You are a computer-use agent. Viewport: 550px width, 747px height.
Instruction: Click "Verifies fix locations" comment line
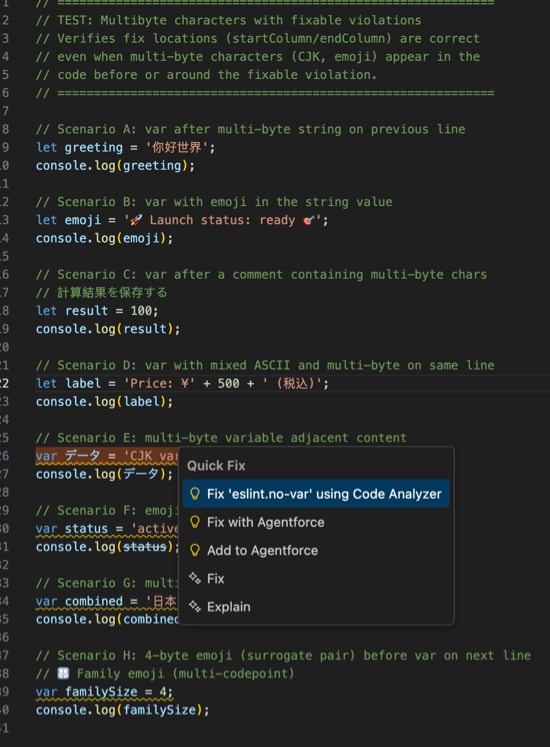pos(257,38)
